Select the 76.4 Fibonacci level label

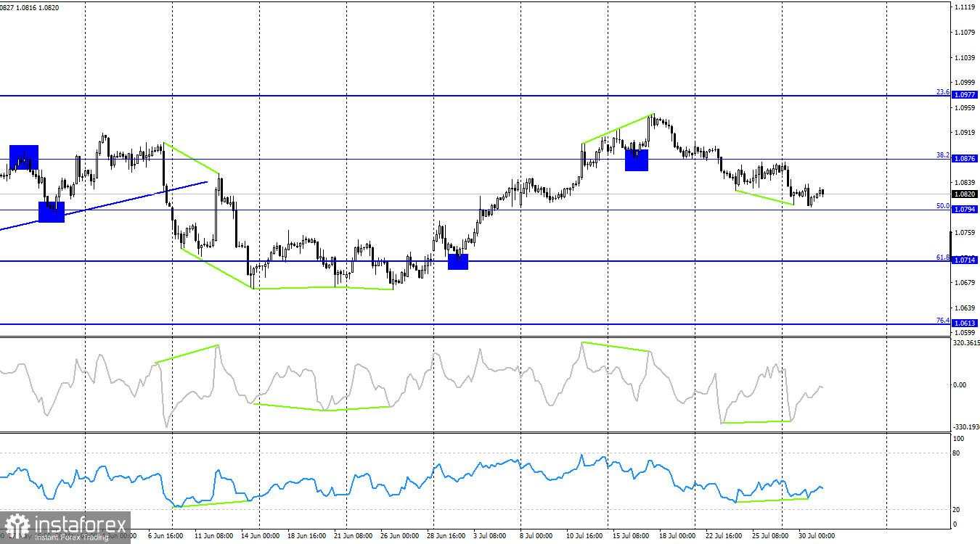(942, 320)
